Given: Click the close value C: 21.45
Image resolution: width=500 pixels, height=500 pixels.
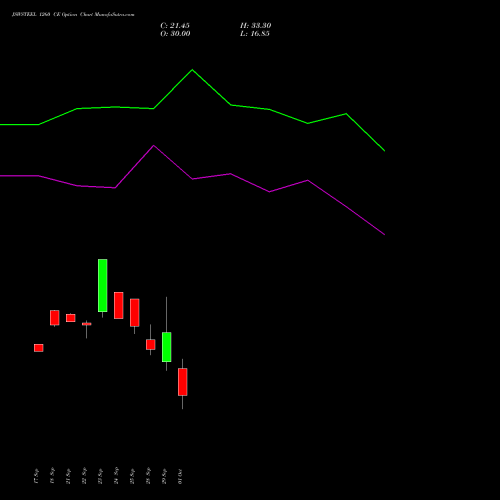Looking at the screenshot, I should click(175, 26).
